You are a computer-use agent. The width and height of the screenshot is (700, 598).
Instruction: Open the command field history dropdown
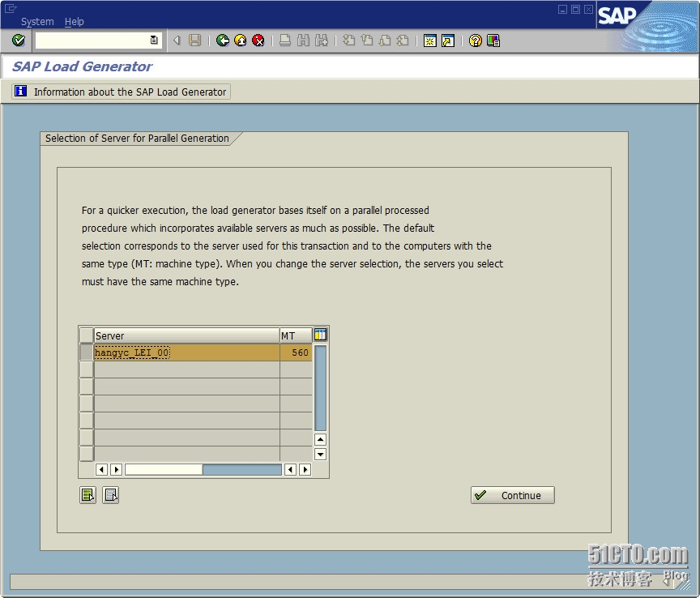pos(154,41)
